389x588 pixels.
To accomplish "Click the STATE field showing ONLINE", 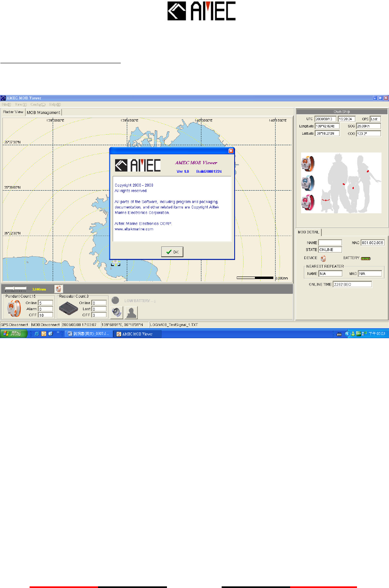I will pyautogui.click(x=330, y=250).
